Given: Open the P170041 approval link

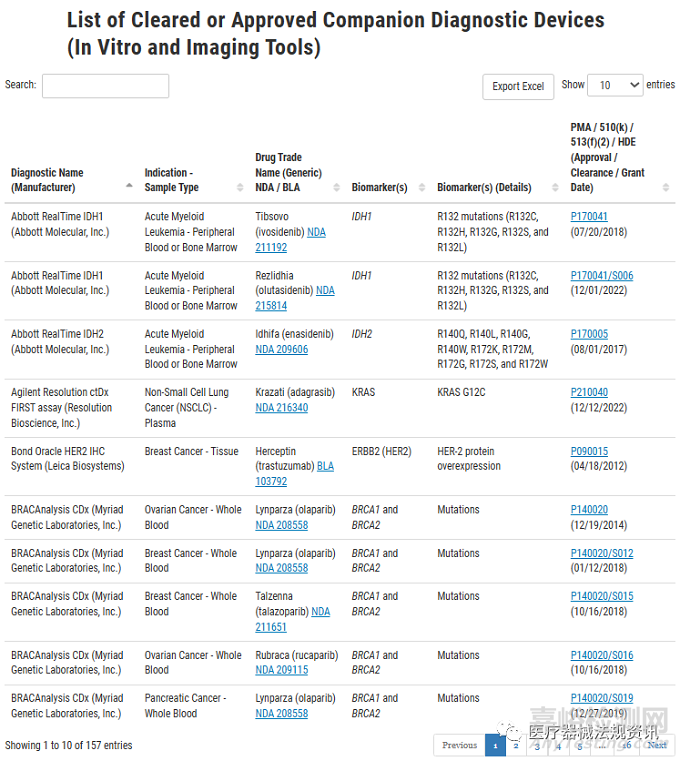Looking at the screenshot, I should click(589, 216).
